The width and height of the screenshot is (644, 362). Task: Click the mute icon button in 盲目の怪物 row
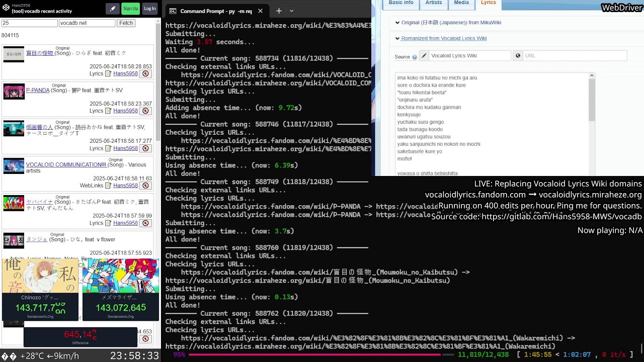(x=145, y=73)
